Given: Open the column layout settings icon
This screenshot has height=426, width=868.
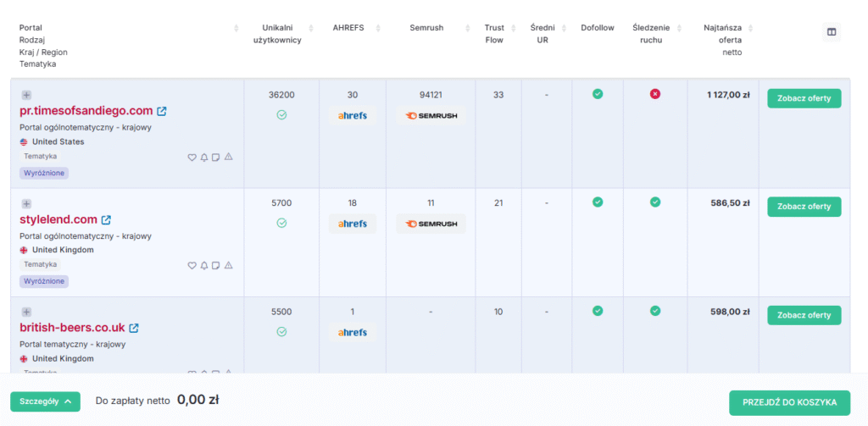Looking at the screenshot, I should coord(832,32).
